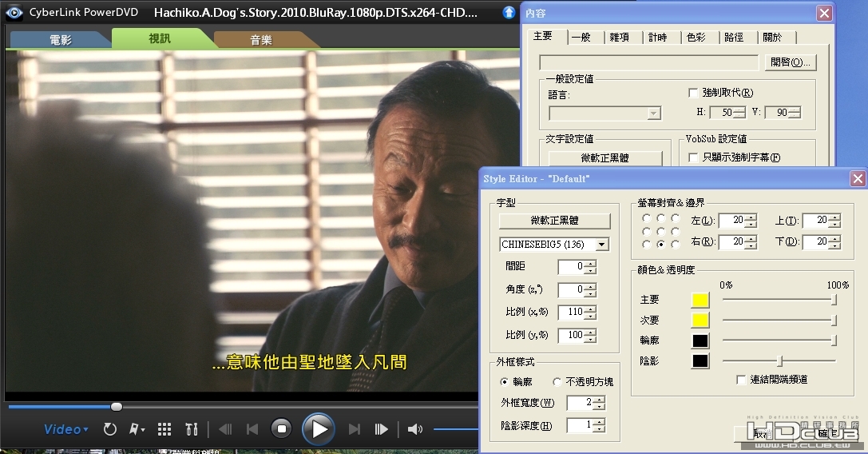Screen dimensions: 868x454
Task: Select the 一般 tab
Action: 581,37
